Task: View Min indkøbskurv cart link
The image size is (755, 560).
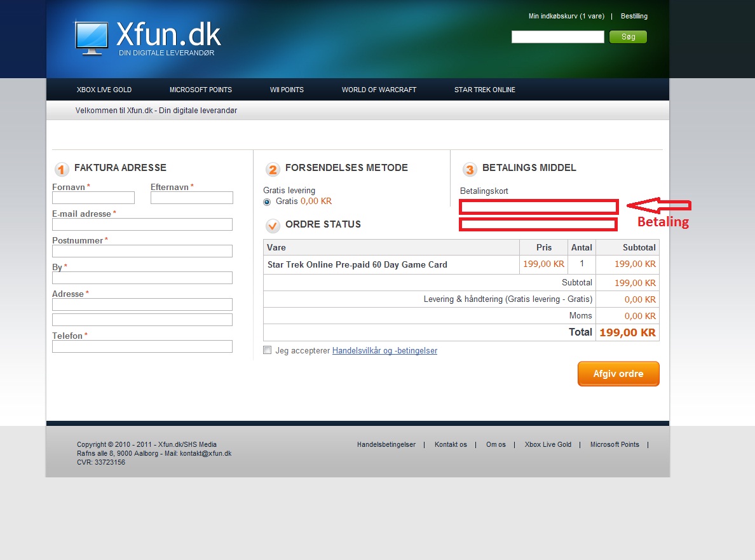Action: tap(566, 16)
